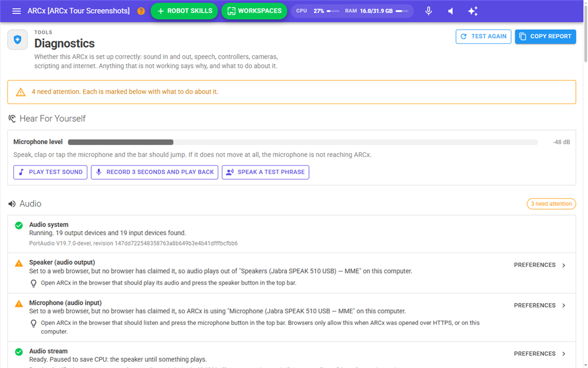
Task: Click the Microphone level meter bar
Action: [303, 143]
